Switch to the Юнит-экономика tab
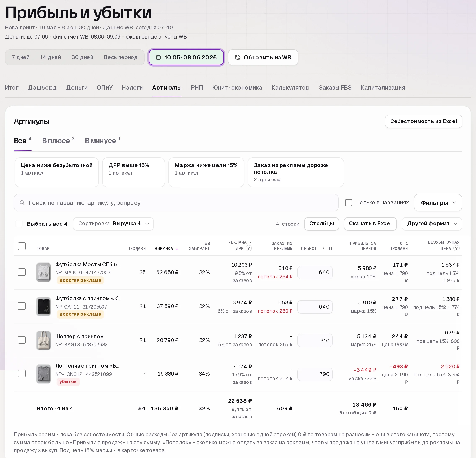Screen dimensions: 476x458 [x=237, y=87]
